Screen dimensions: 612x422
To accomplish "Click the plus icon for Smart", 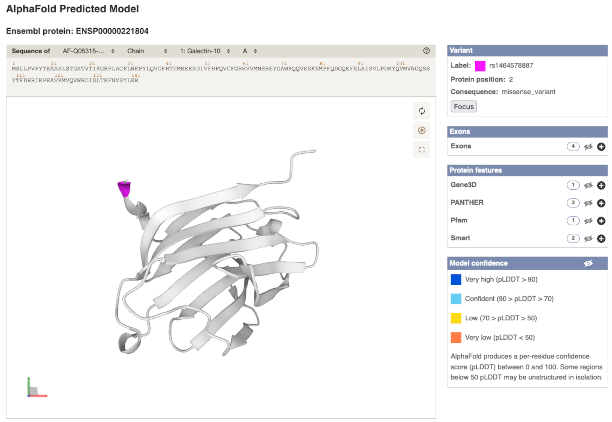I will (x=601, y=238).
